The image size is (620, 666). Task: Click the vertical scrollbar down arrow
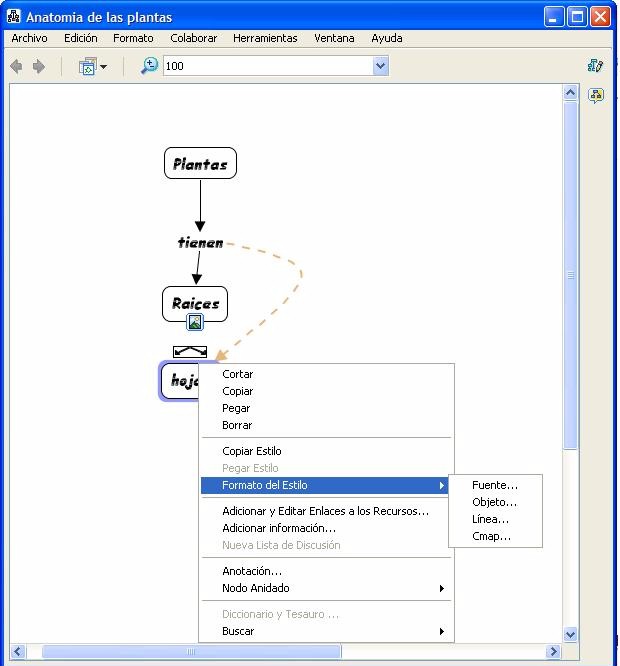(571, 634)
